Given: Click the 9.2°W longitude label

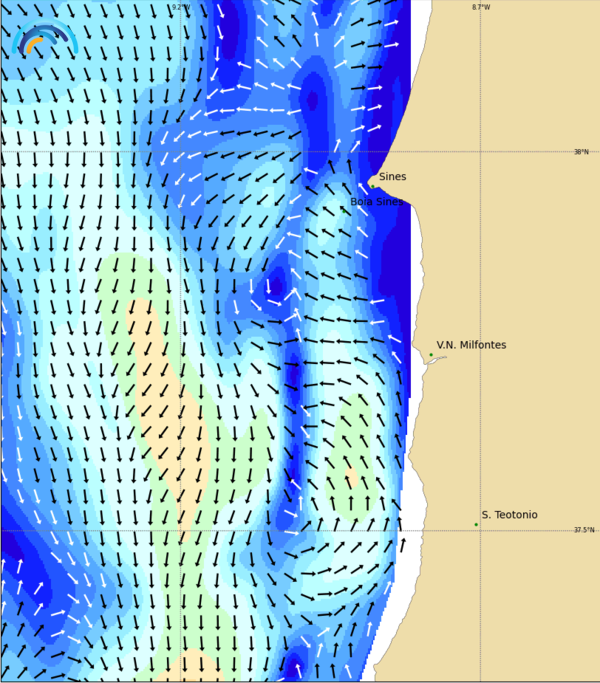Looking at the screenshot, I should tap(181, 7).
